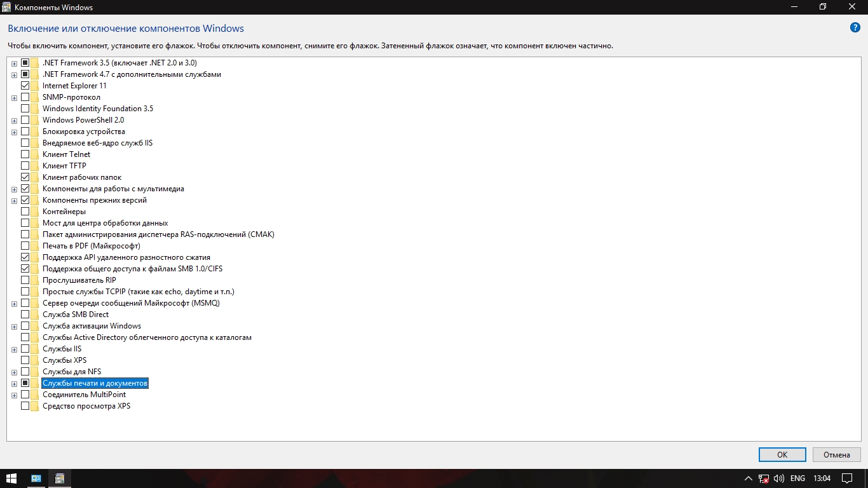The image size is (868, 488).
Task: Click the folder icon beside Прослушиватель RIP
Action: click(34, 280)
